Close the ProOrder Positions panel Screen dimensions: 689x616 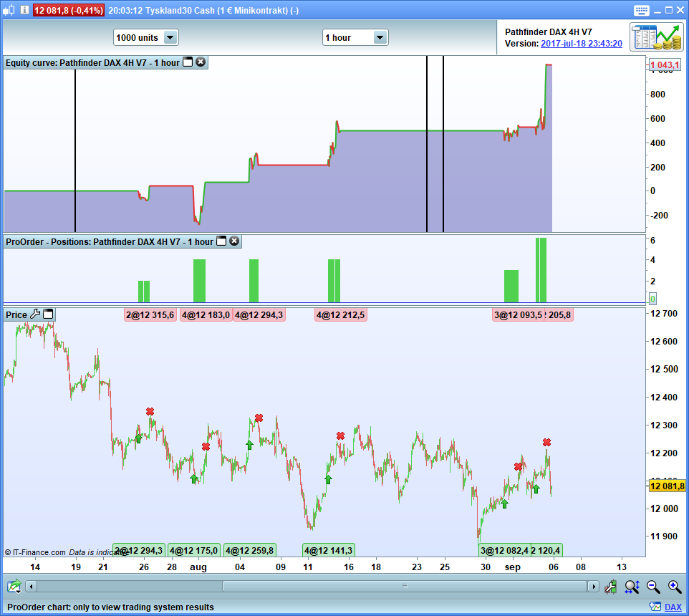234,241
